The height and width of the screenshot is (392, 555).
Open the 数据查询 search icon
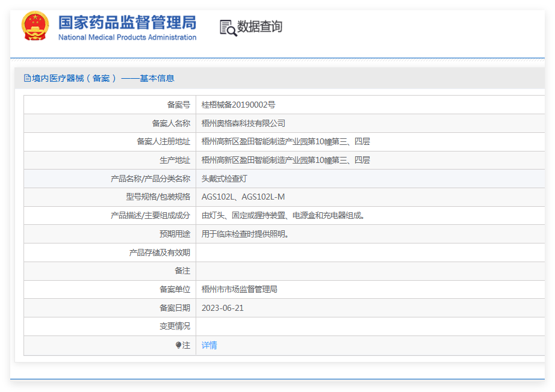coord(228,28)
